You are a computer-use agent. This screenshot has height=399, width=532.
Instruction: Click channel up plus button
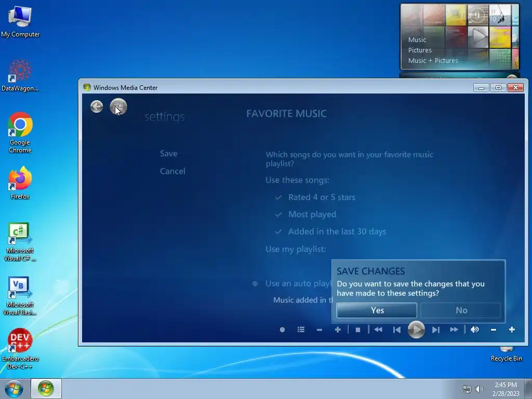pyautogui.click(x=338, y=329)
